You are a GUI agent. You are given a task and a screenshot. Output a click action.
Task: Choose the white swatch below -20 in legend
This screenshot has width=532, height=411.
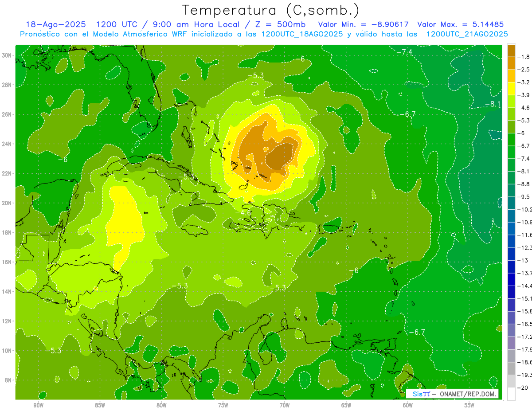click(x=511, y=394)
